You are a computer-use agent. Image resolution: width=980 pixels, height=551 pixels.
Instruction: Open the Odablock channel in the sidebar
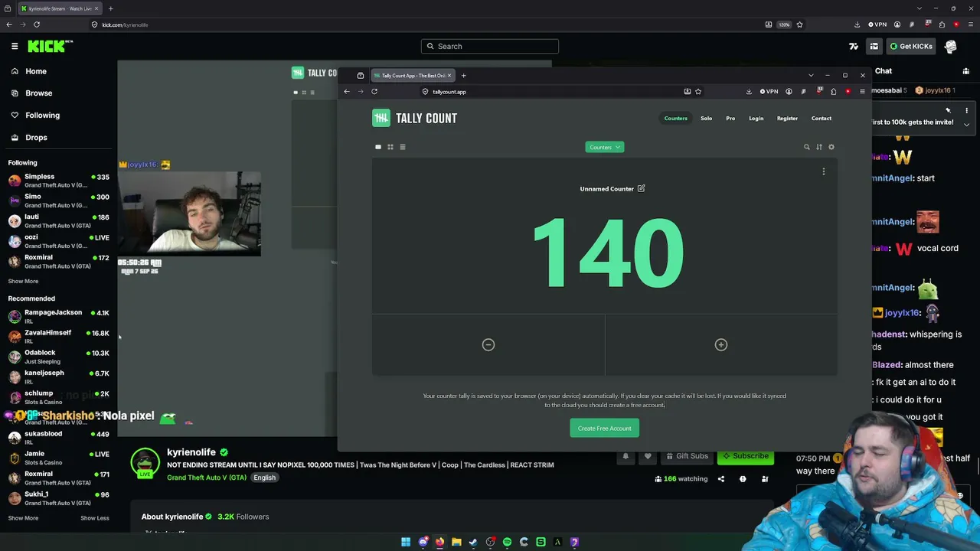point(59,357)
